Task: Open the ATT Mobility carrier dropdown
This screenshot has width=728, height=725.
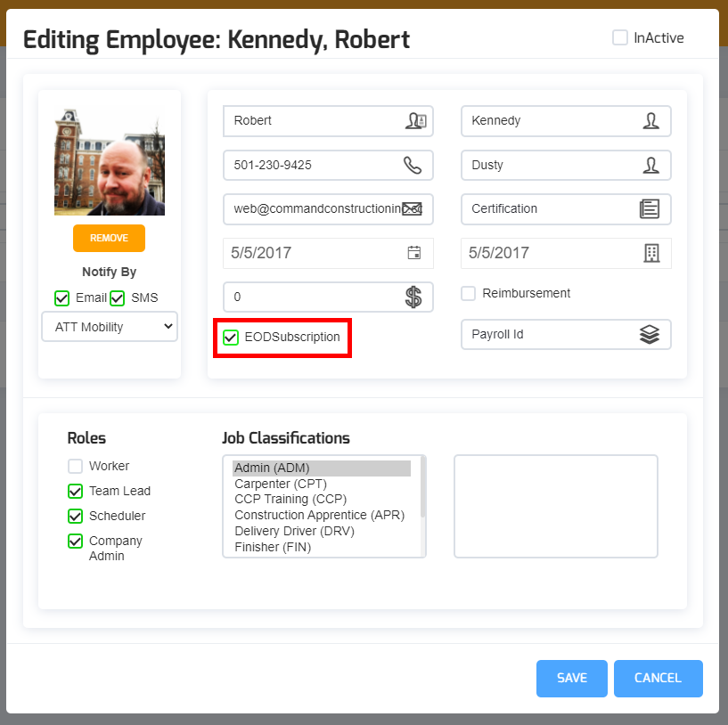Action: (110, 327)
